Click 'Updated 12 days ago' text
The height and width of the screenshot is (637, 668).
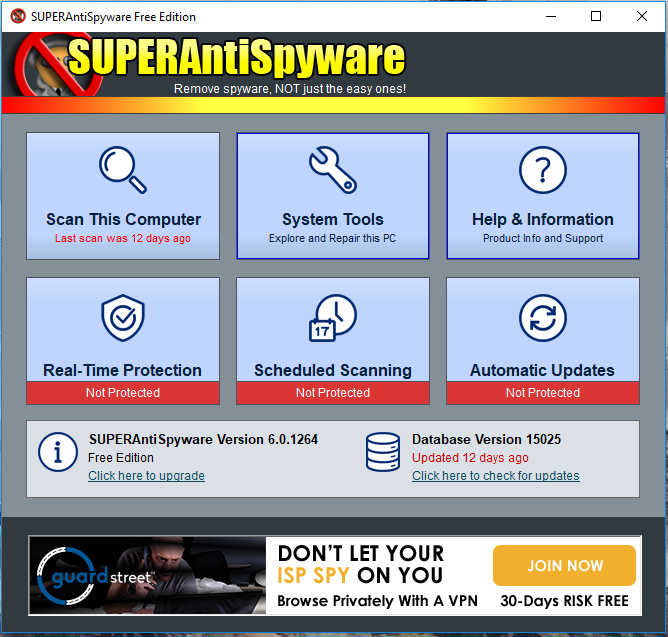pos(470,458)
